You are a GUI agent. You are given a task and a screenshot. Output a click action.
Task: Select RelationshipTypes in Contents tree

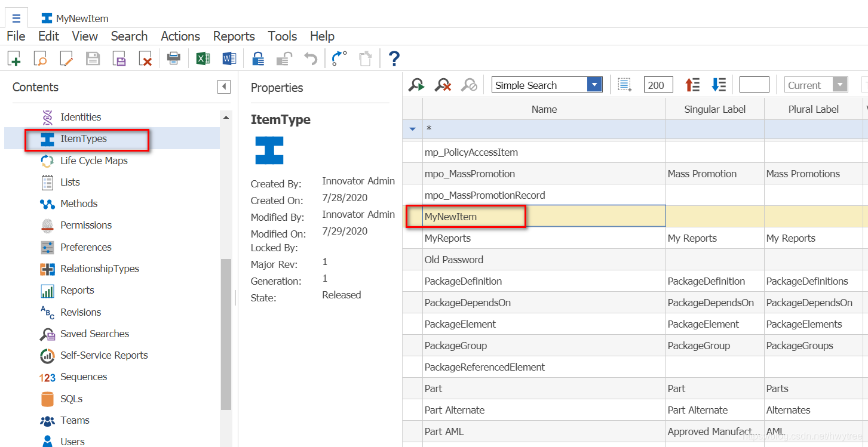pos(99,269)
